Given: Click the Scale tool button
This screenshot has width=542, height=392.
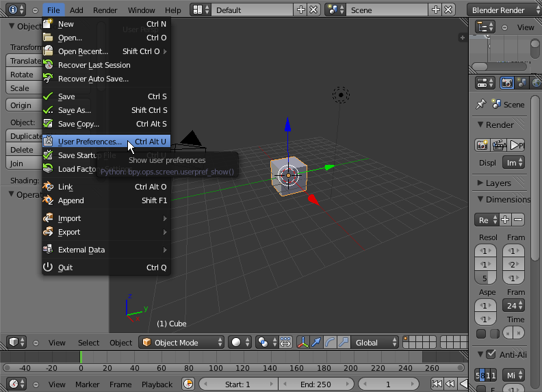Looking at the screenshot, I should pyautogui.click(x=24, y=88).
